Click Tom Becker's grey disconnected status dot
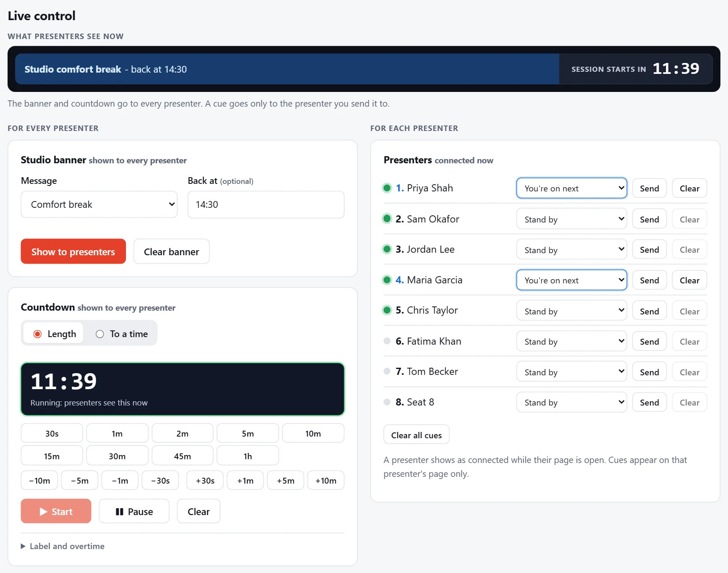 pyautogui.click(x=387, y=371)
